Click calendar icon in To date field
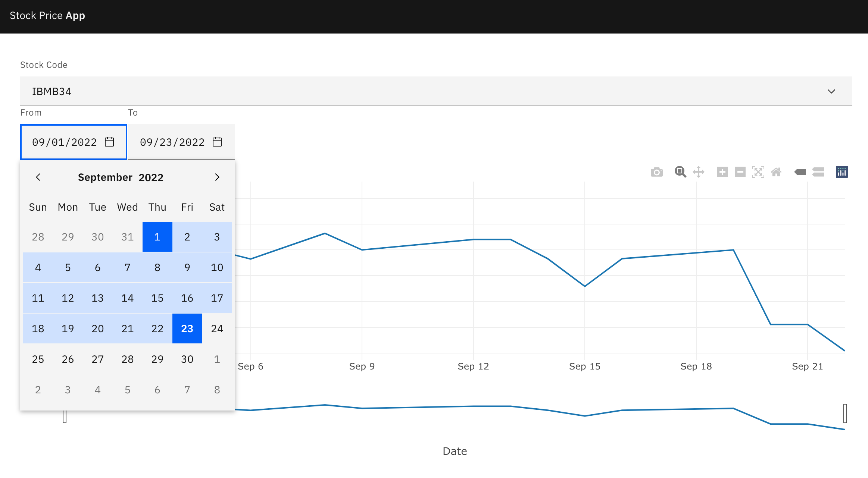This screenshot has height=478, width=868. [x=217, y=142]
